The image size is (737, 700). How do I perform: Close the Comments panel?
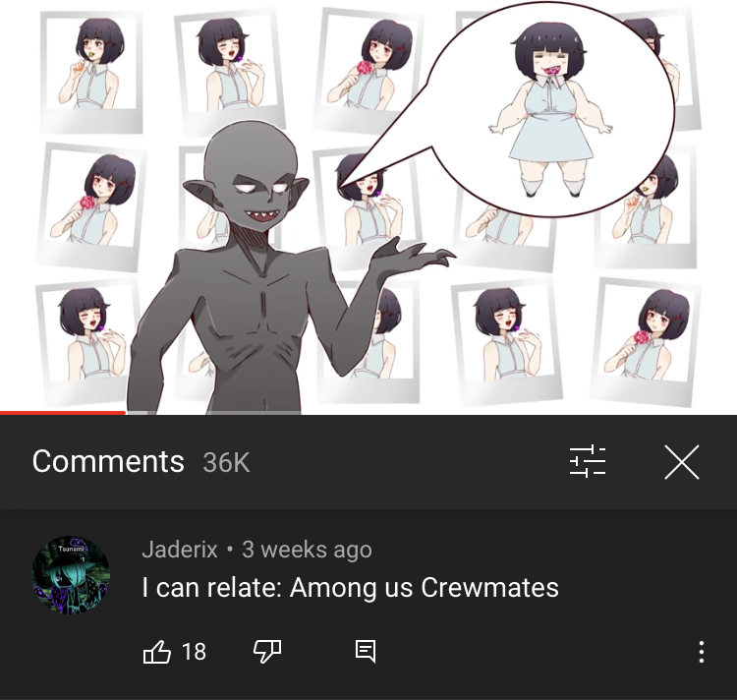pos(682,462)
